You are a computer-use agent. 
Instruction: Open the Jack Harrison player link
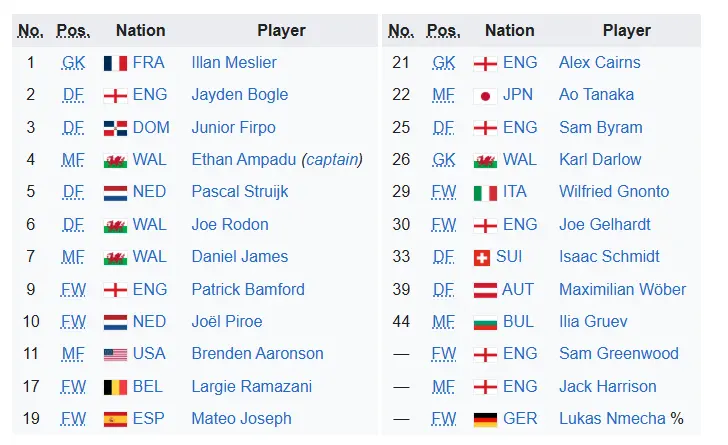click(x=608, y=387)
